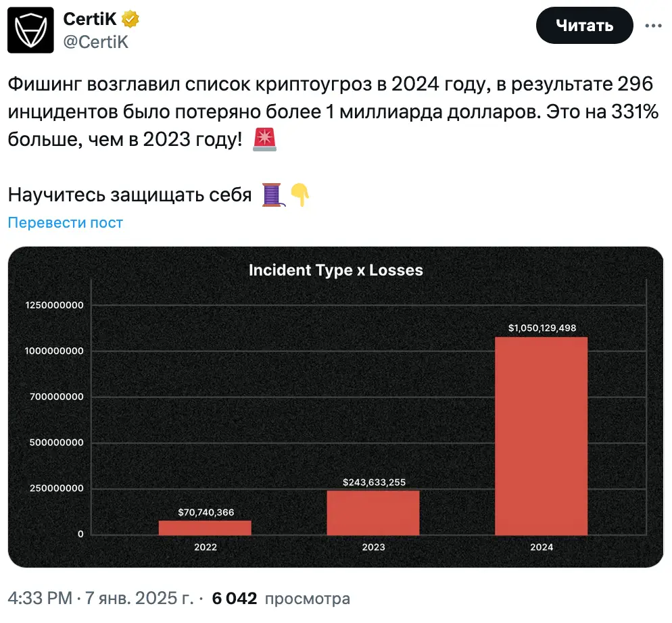Click the CertiK display name
672x623 pixels.
(x=89, y=19)
